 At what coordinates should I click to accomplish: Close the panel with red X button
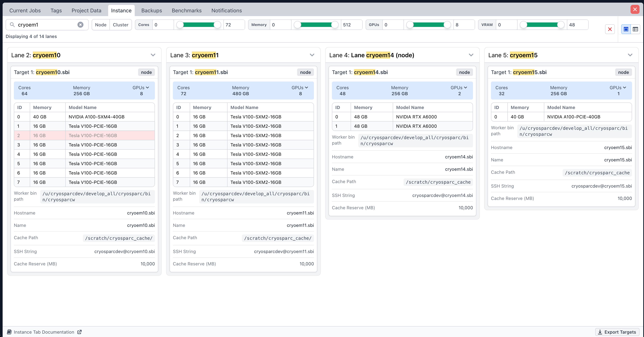635,10
